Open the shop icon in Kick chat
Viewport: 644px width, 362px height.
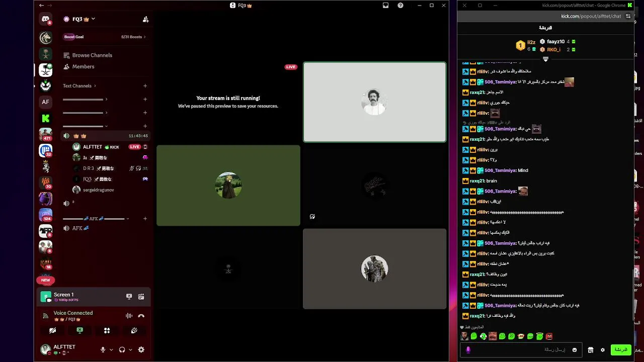point(591,350)
